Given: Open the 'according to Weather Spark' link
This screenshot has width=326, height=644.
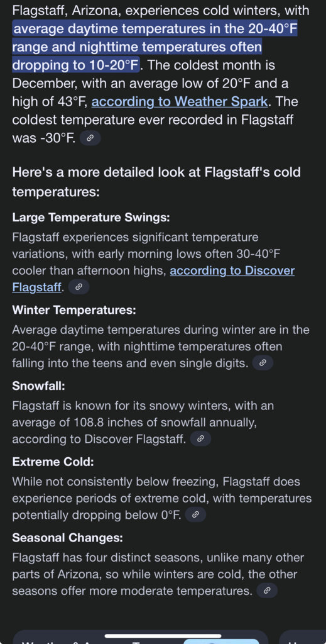Looking at the screenshot, I should click(180, 101).
